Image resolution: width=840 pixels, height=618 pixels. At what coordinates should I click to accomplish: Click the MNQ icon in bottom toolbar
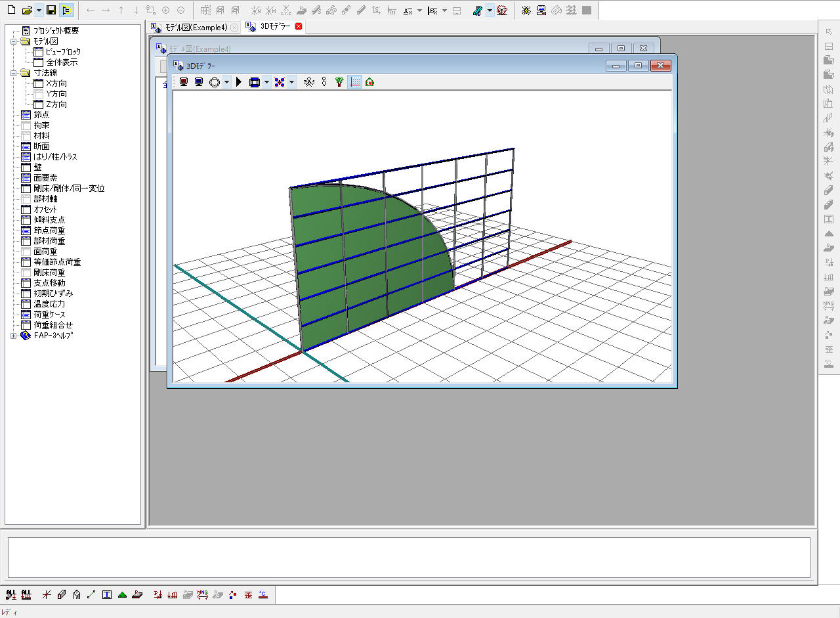coord(203,595)
